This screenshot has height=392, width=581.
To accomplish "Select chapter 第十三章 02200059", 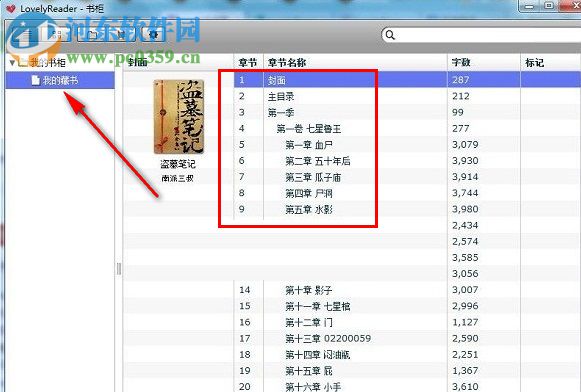I will pyautogui.click(x=328, y=339).
